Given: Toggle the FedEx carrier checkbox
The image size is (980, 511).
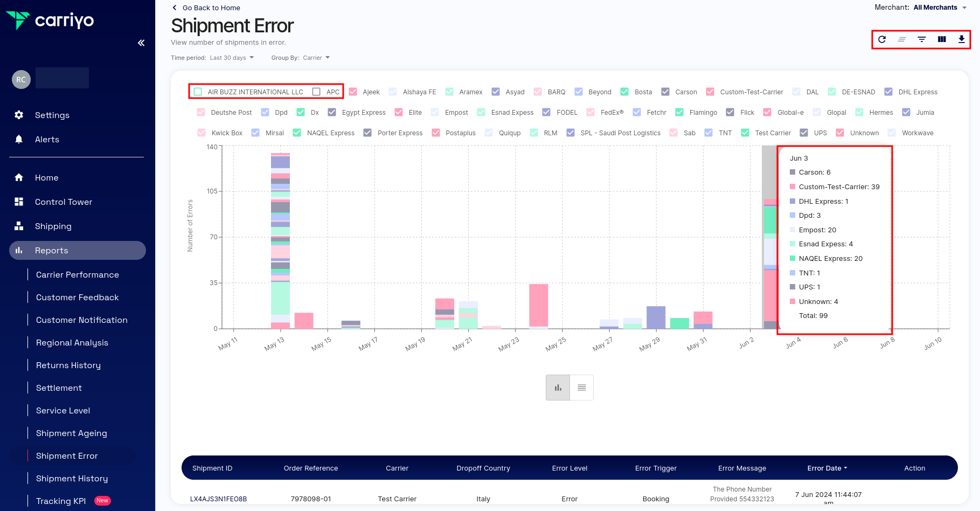Looking at the screenshot, I should point(590,112).
